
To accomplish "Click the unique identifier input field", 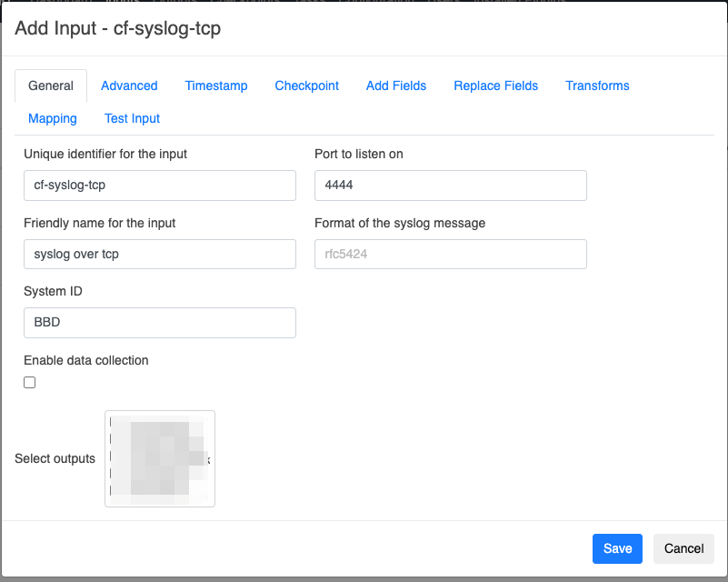I will pos(160,186).
